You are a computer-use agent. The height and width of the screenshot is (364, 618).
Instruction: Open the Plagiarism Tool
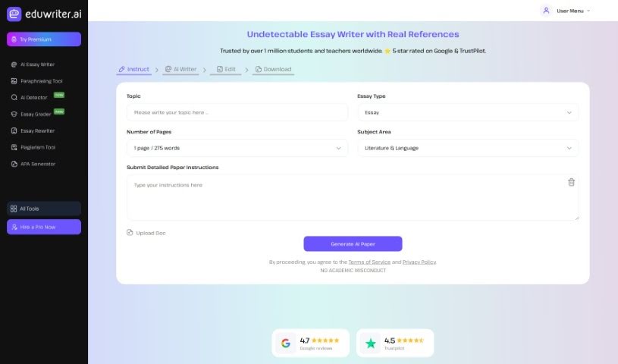(x=33, y=147)
